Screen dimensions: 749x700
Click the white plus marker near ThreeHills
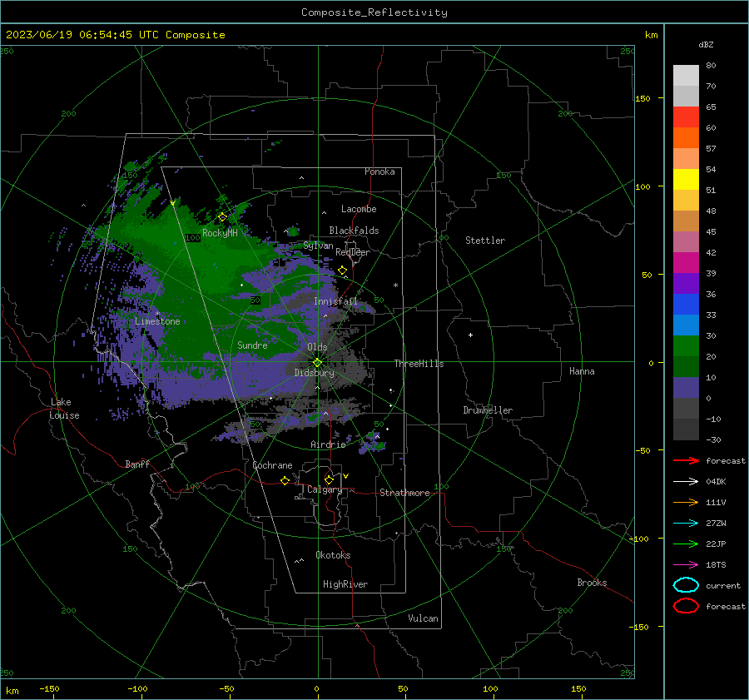tap(470, 335)
